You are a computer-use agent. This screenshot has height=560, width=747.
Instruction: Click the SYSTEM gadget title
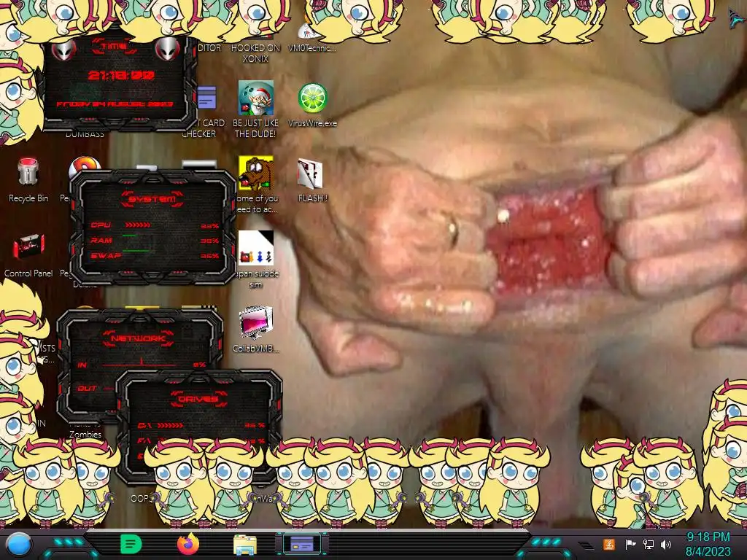coord(152,198)
